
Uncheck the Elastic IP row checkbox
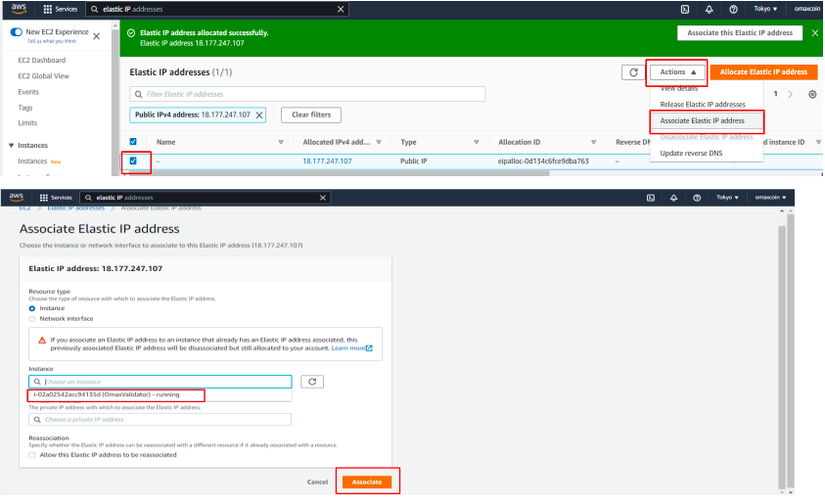pyautogui.click(x=133, y=160)
